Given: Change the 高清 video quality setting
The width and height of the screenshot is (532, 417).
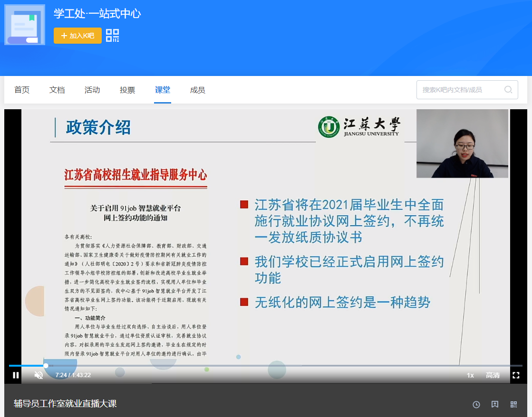Looking at the screenshot, I should tap(493, 375).
